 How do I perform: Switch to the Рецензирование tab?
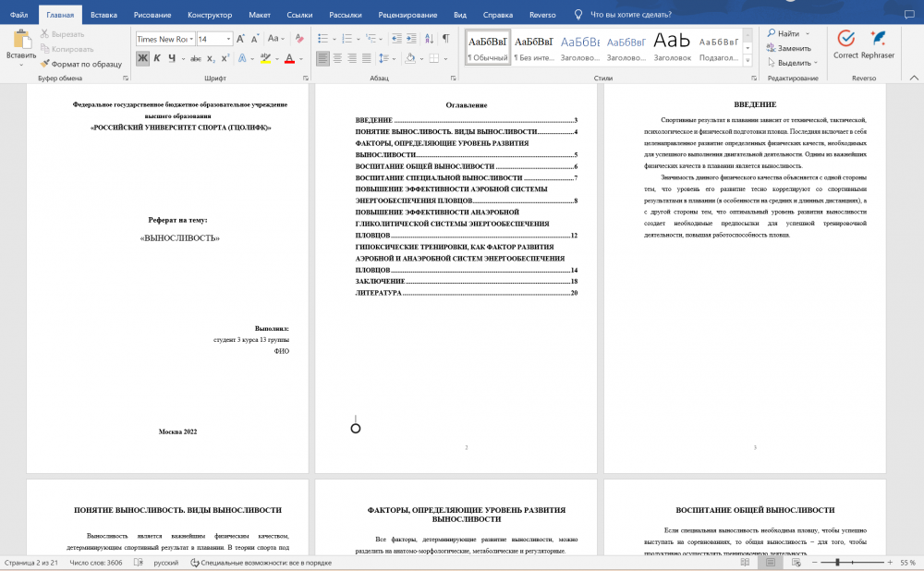coord(407,15)
